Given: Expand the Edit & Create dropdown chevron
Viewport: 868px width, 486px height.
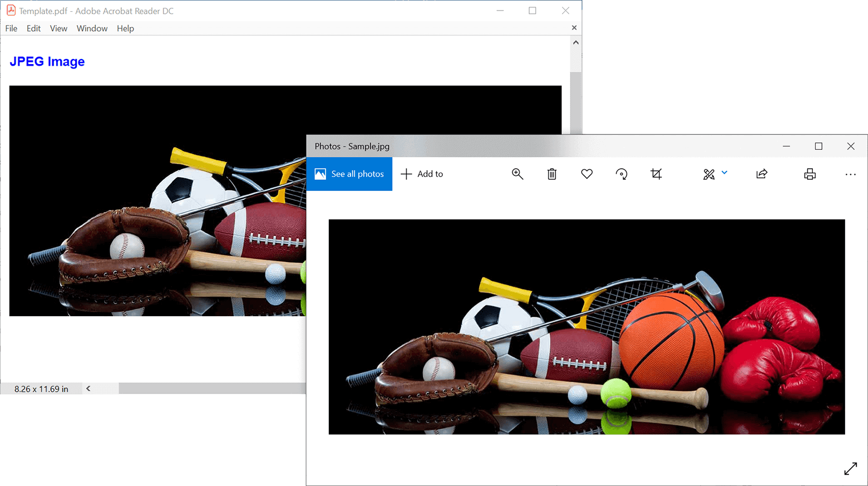Looking at the screenshot, I should click(724, 173).
